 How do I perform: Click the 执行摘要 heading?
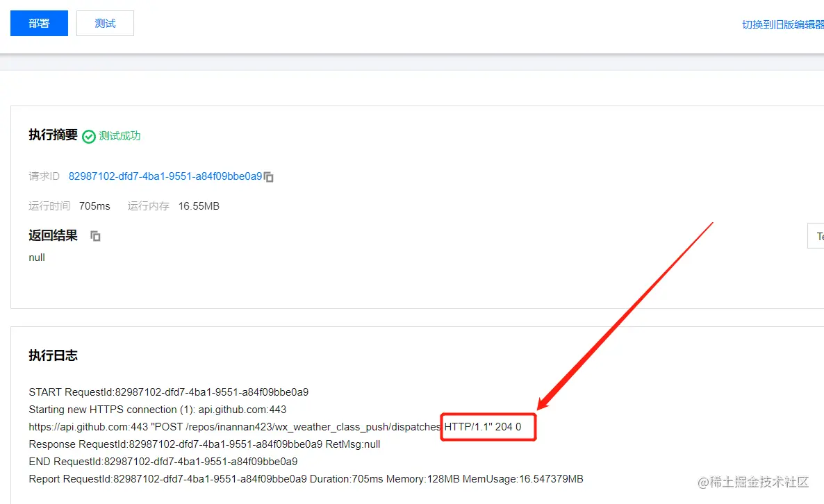(53, 135)
